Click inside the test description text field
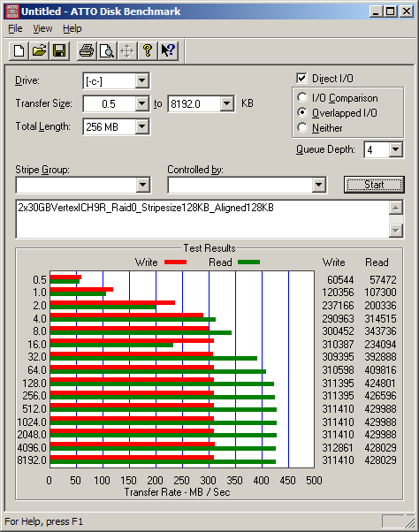 click(x=203, y=219)
